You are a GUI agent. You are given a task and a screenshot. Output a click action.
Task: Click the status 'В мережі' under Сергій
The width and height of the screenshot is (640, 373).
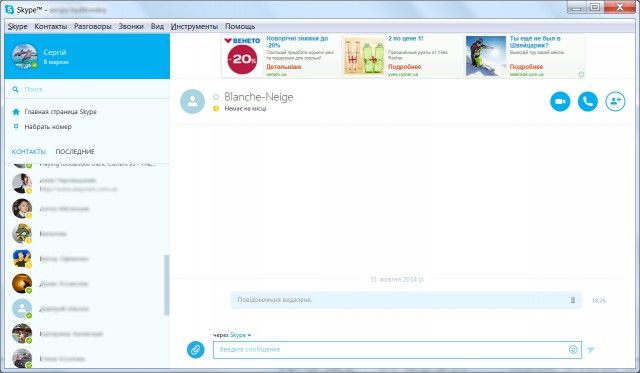[56, 62]
